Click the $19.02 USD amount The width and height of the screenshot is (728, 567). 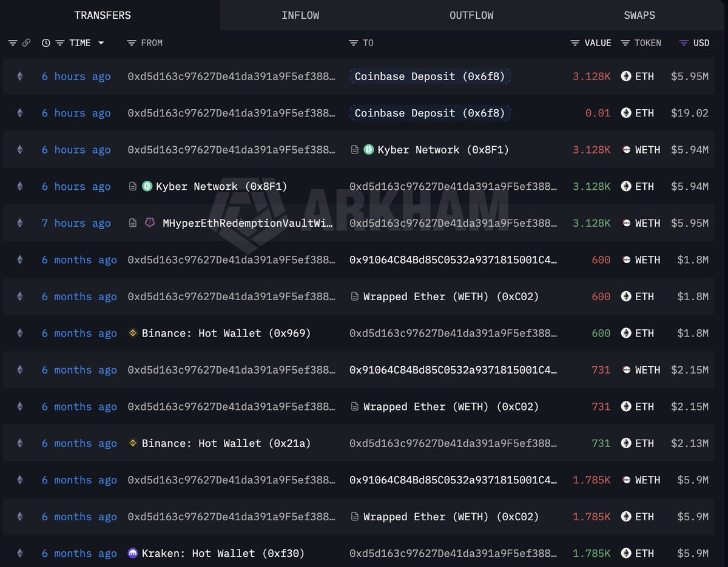pyautogui.click(x=690, y=113)
